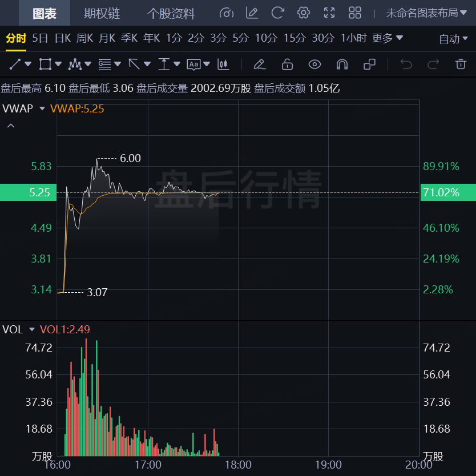Select the 1小时 timeframe
Image resolution: width=476 pixels, height=476 pixels.
354,38
